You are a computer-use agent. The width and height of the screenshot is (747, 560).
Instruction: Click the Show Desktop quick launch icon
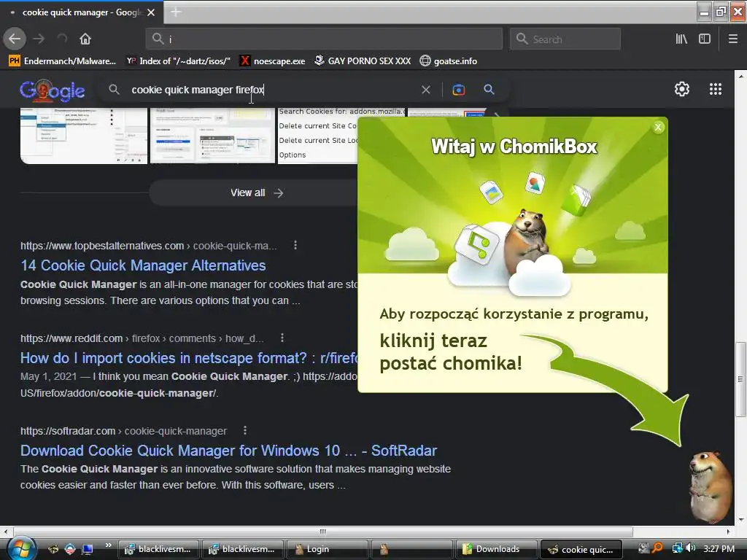point(88,549)
